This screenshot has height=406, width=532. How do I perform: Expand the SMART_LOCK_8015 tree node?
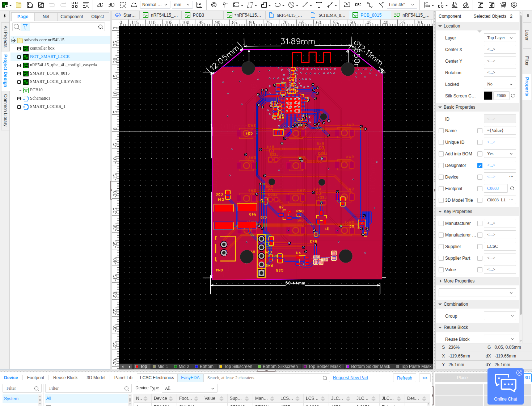[19, 73]
